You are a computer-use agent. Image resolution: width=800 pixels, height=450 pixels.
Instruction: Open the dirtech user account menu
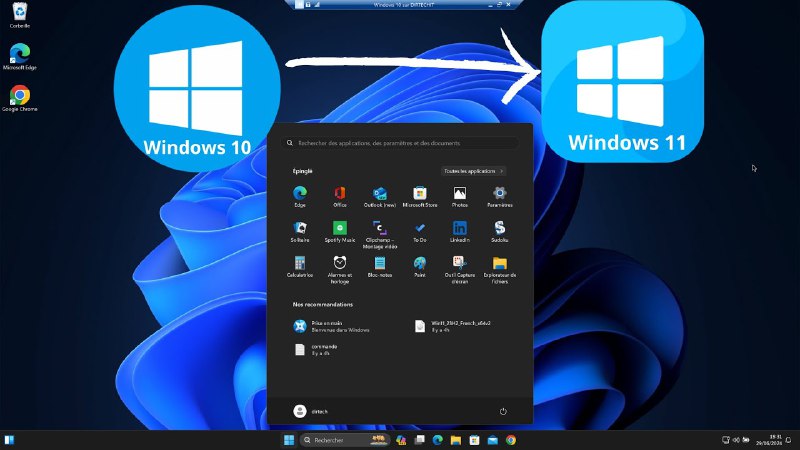[x=311, y=411]
